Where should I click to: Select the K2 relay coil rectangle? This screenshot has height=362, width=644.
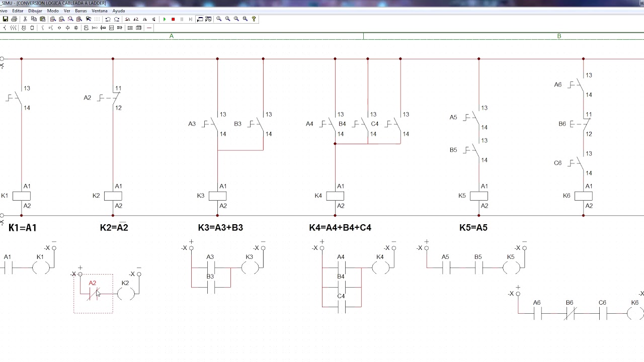113,196
